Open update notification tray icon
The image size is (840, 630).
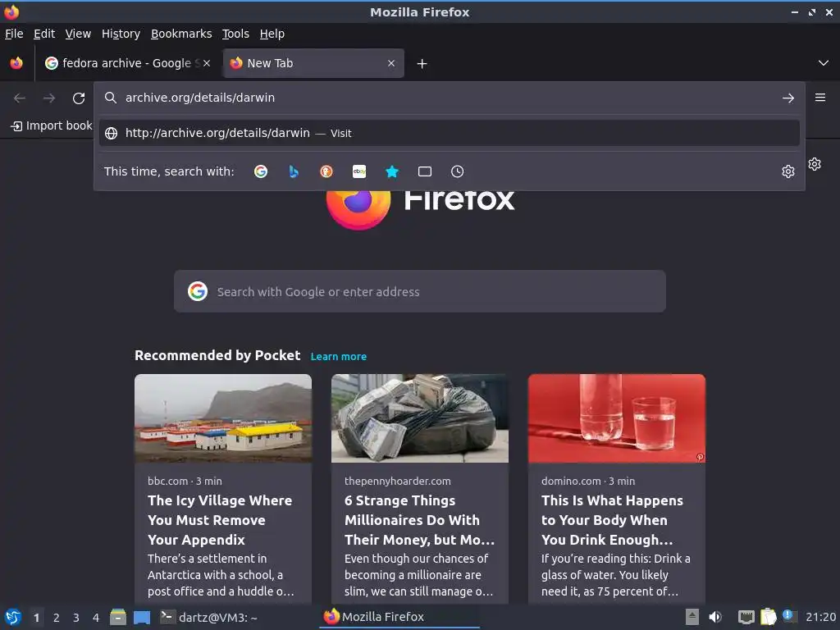point(789,616)
